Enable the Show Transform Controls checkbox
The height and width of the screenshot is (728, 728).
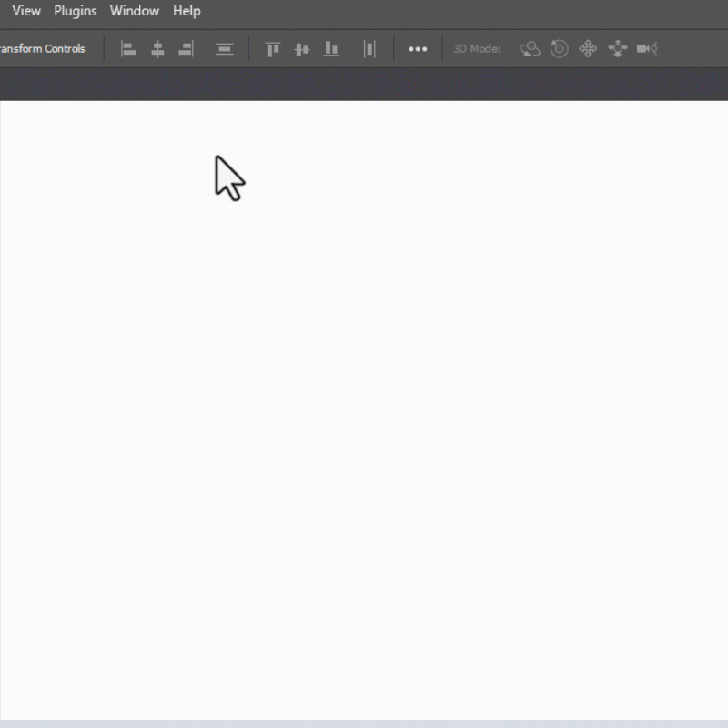point(40,49)
